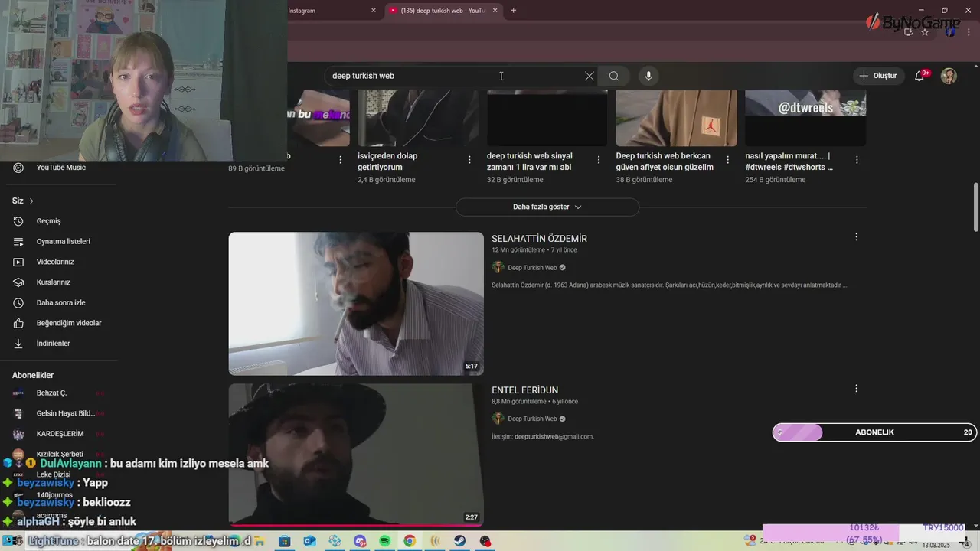Open options for 'sinyal zamanı 1 lira' short

pyautogui.click(x=599, y=160)
